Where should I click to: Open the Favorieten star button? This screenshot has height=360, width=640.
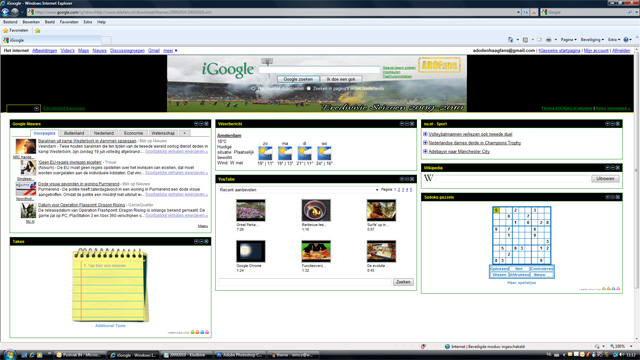click(x=16, y=31)
